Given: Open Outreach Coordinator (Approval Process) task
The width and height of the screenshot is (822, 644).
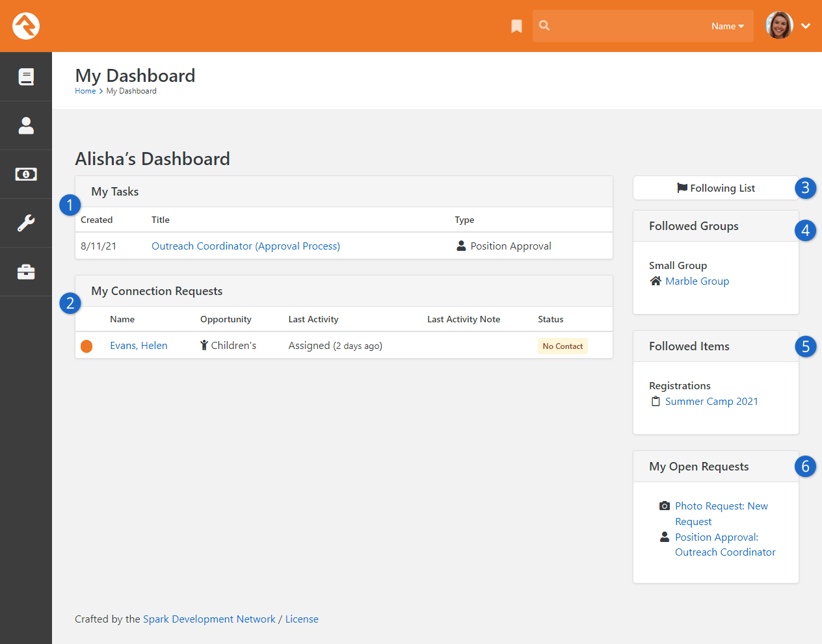Looking at the screenshot, I should tap(246, 246).
